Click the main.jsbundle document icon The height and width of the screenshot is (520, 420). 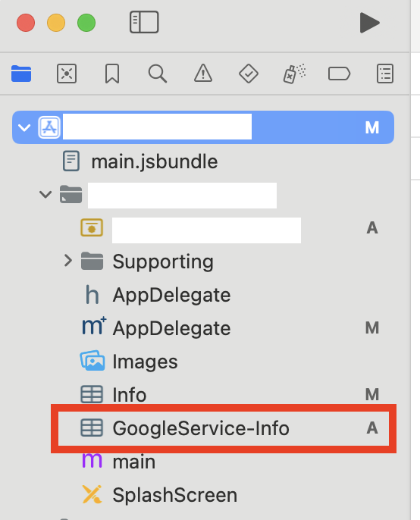point(71,161)
